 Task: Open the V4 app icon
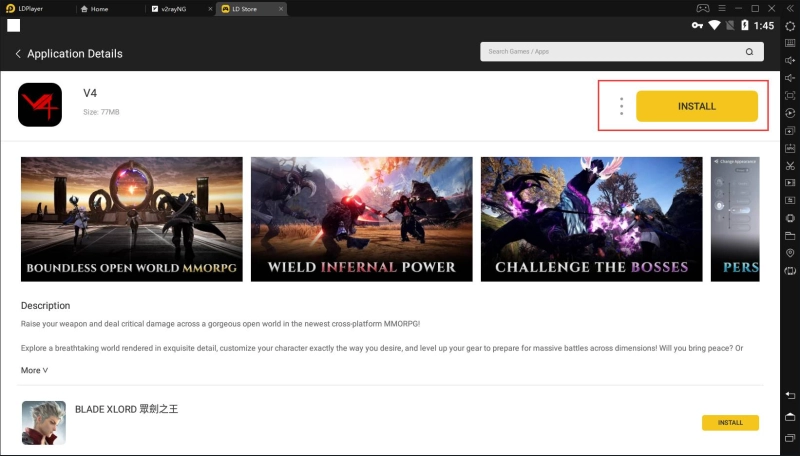point(40,105)
